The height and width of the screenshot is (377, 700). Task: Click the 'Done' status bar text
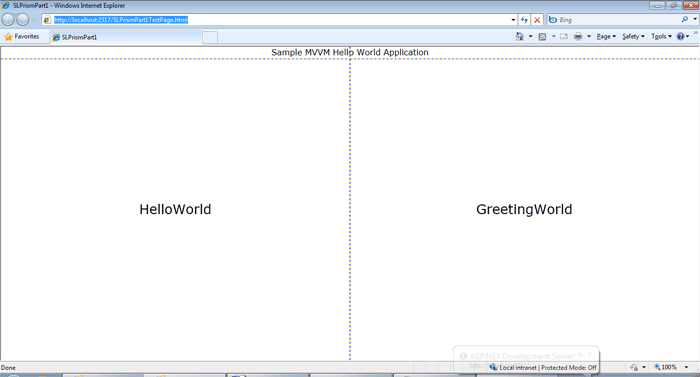point(8,368)
